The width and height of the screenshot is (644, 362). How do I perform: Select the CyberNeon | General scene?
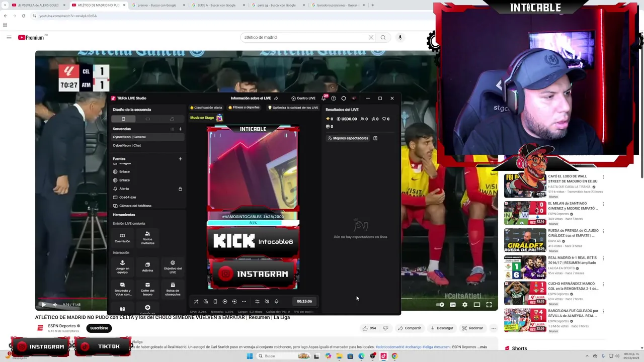tap(148, 137)
